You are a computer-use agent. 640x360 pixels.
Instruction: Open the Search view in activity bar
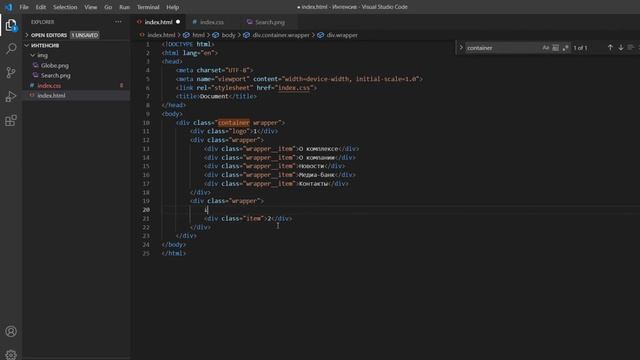[11, 49]
